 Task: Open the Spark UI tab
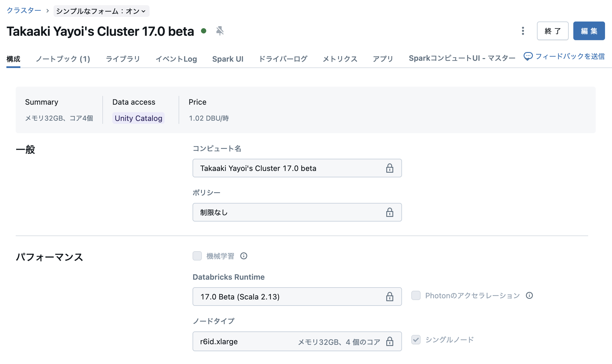(228, 59)
